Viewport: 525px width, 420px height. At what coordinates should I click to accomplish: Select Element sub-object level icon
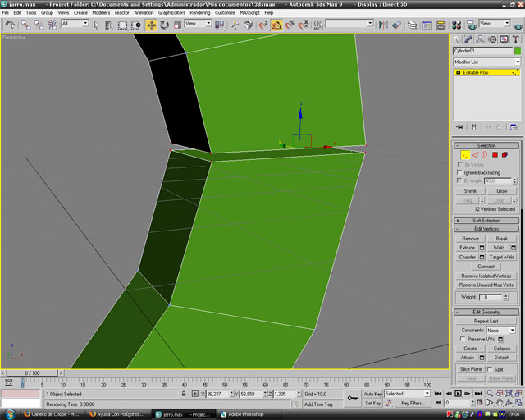coord(504,155)
